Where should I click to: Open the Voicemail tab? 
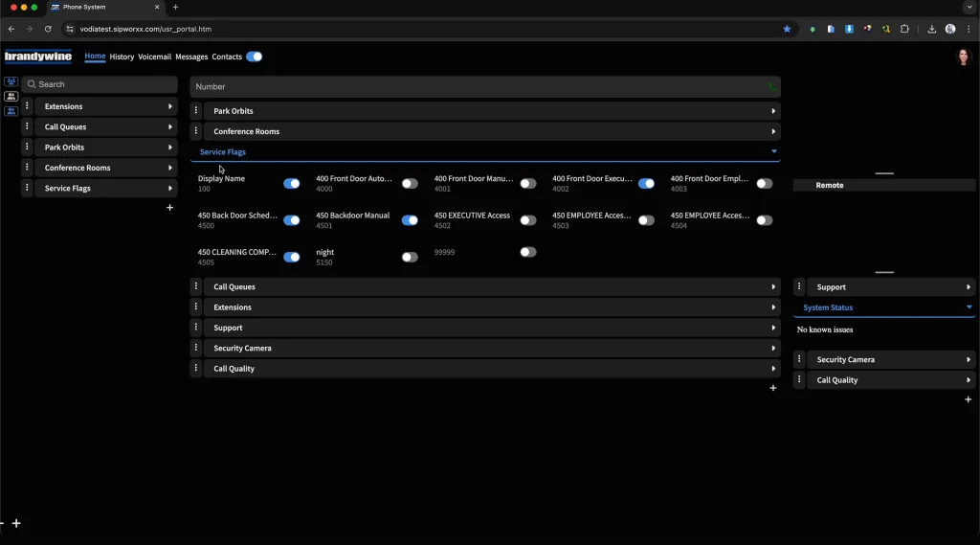[154, 57]
